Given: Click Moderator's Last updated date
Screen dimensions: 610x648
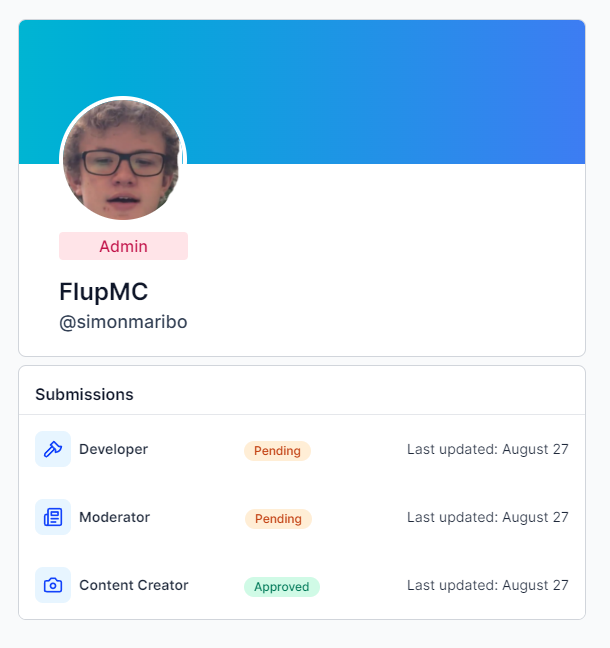Looking at the screenshot, I should click(488, 517).
